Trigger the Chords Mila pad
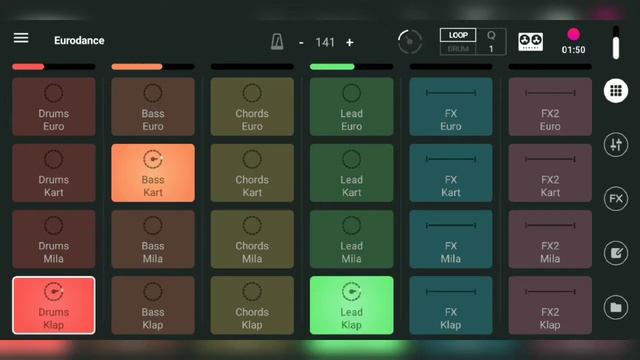Viewport: 640px width, 360px height. tap(252, 239)
